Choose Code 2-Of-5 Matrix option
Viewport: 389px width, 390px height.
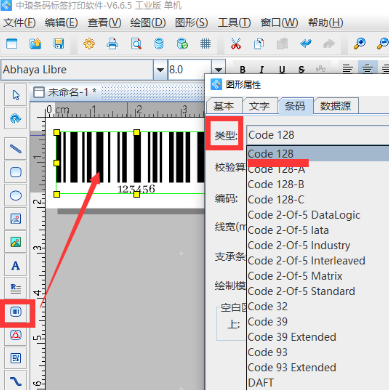tap(318, 276)
